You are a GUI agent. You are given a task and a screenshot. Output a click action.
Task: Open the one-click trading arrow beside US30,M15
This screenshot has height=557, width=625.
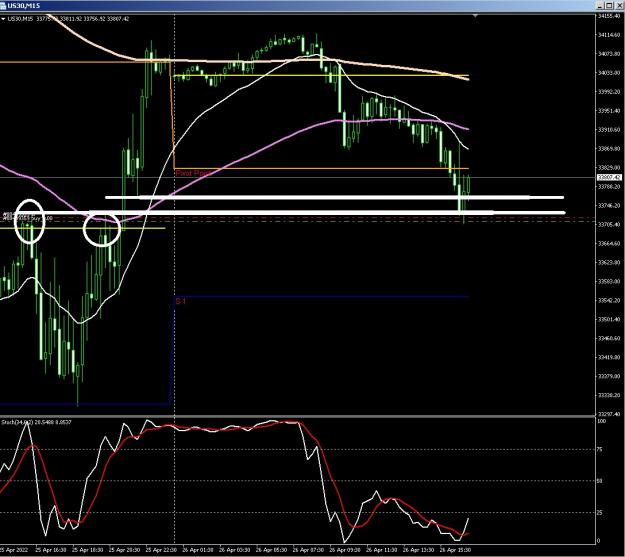click(x=3, y=18)
